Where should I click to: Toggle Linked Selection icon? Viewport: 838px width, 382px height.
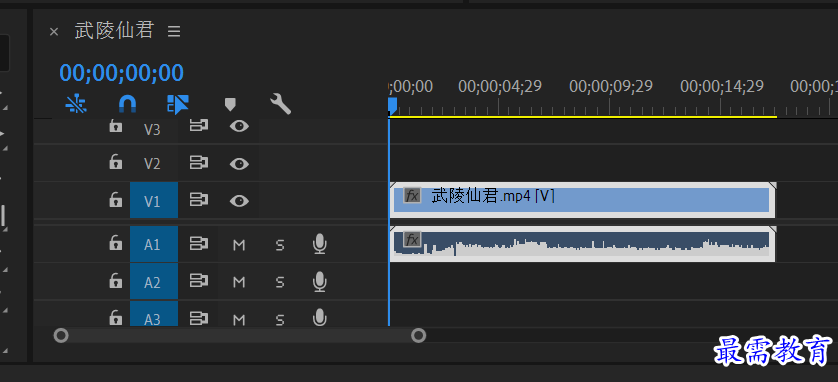tap(178, 104)
